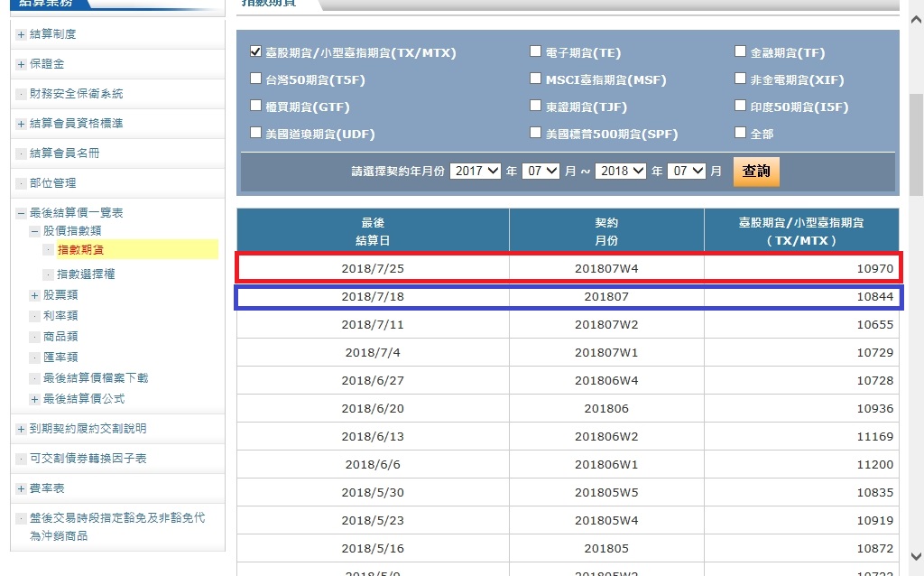This screenshot has height=576, width=924.
Task: Click settlement price 10919
Action: (x=875, y=521)
